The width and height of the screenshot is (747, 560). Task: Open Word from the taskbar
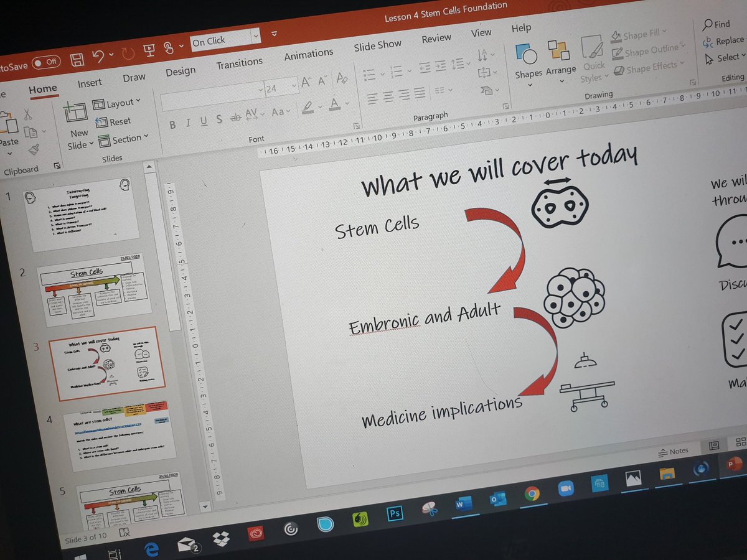(464, 503)
